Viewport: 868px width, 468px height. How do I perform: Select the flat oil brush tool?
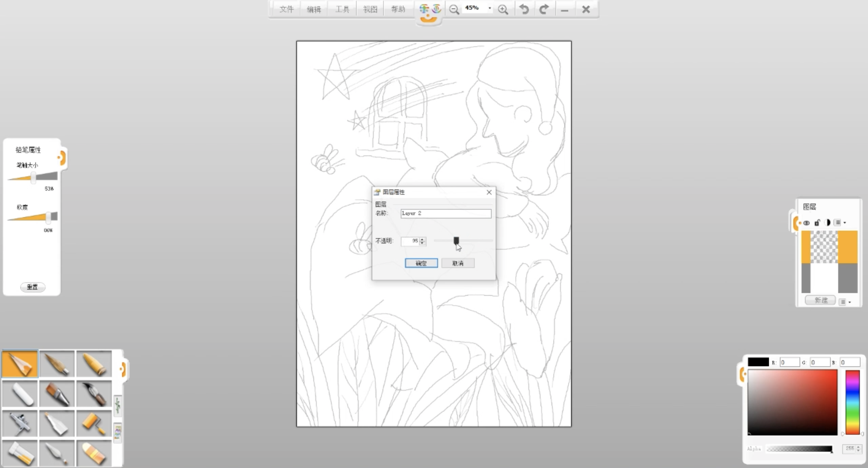coord(57,394)
